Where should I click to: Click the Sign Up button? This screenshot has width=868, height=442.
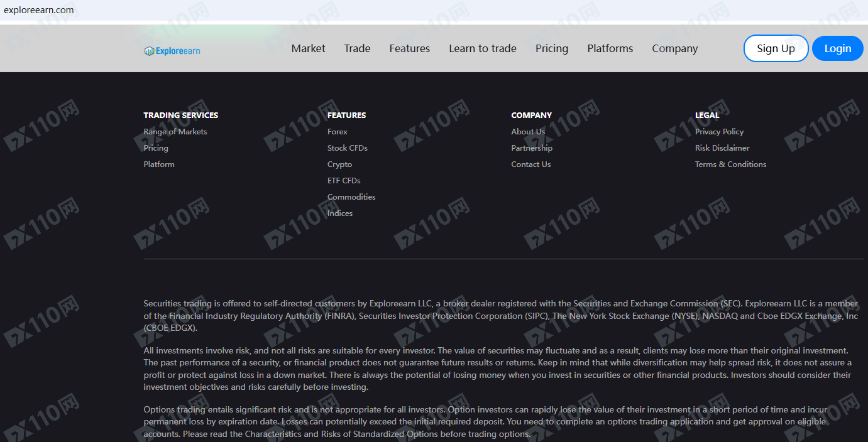click(x=776, y=48)
